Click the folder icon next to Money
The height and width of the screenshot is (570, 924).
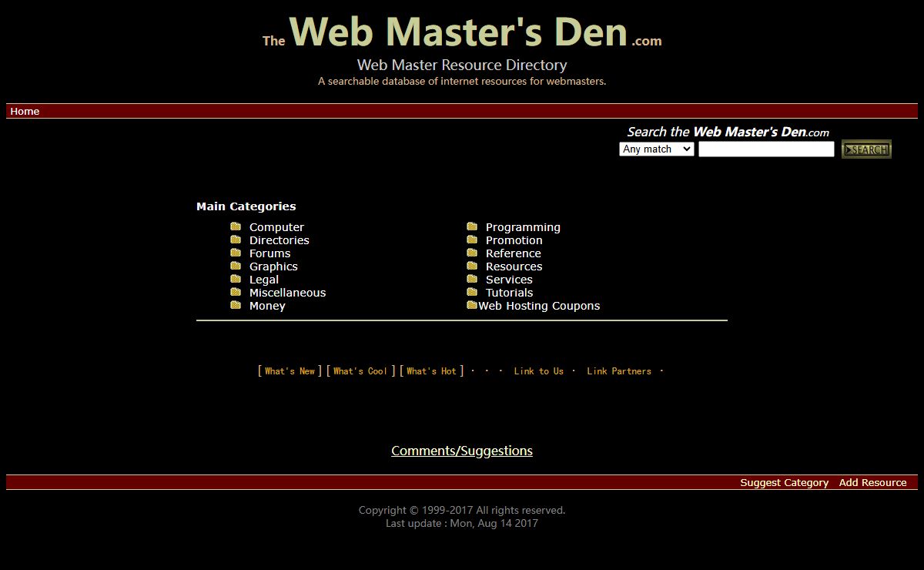236,305
